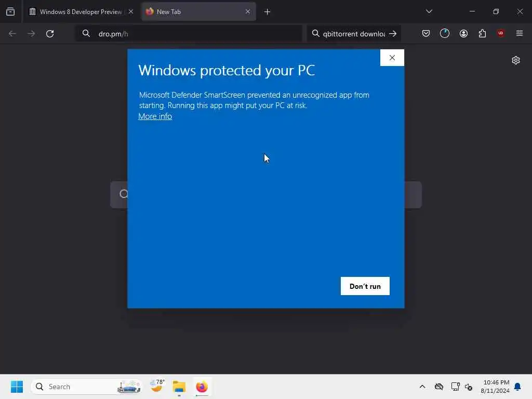Click the OneDrive cloud tray icon

(439, 387)
